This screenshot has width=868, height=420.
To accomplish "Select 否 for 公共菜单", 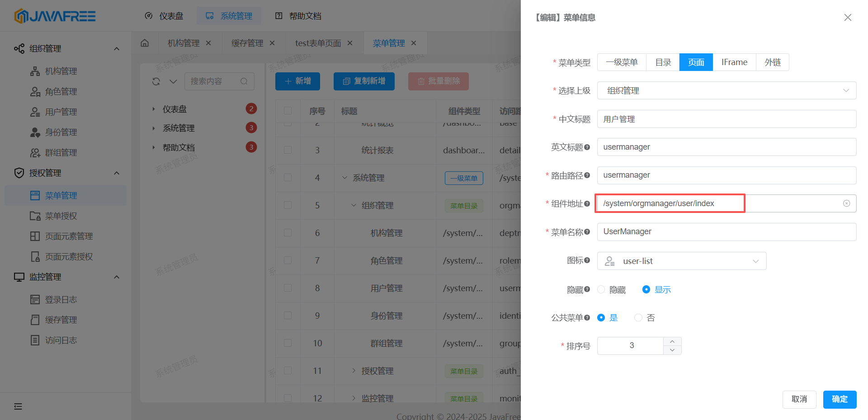I will [x=638, y=317].
